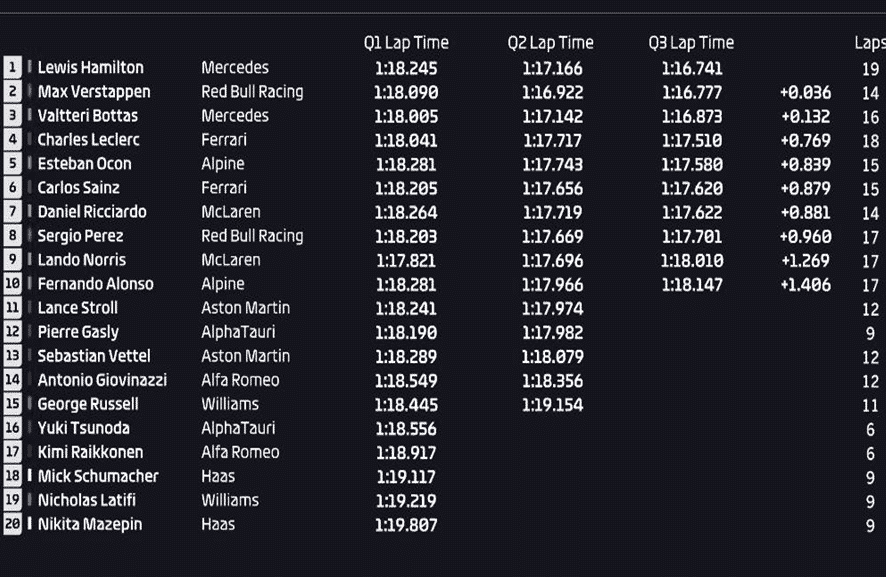Click position badge number 8
This screenshot has height=577, width=886.
tap(12, 235)
